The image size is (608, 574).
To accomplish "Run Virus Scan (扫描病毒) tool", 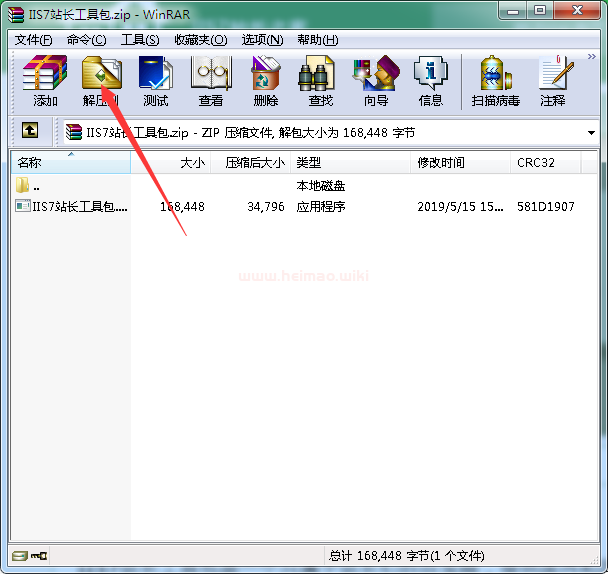I will [495, 81].
